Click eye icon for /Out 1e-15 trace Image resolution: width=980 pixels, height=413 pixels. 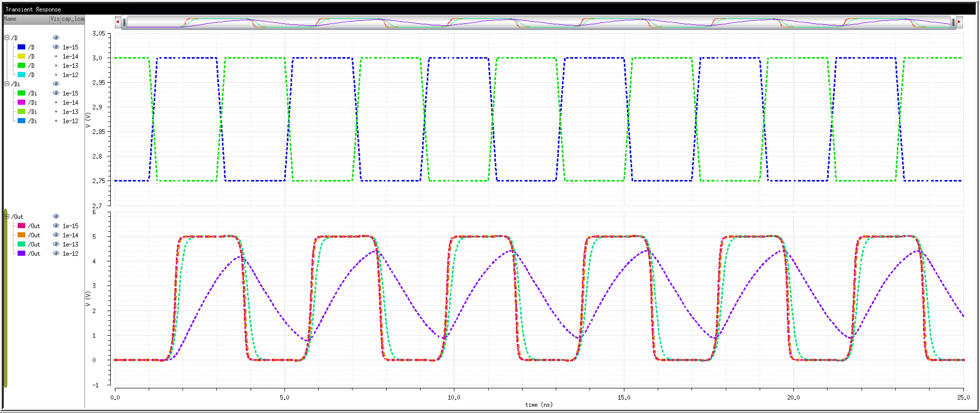56,226
